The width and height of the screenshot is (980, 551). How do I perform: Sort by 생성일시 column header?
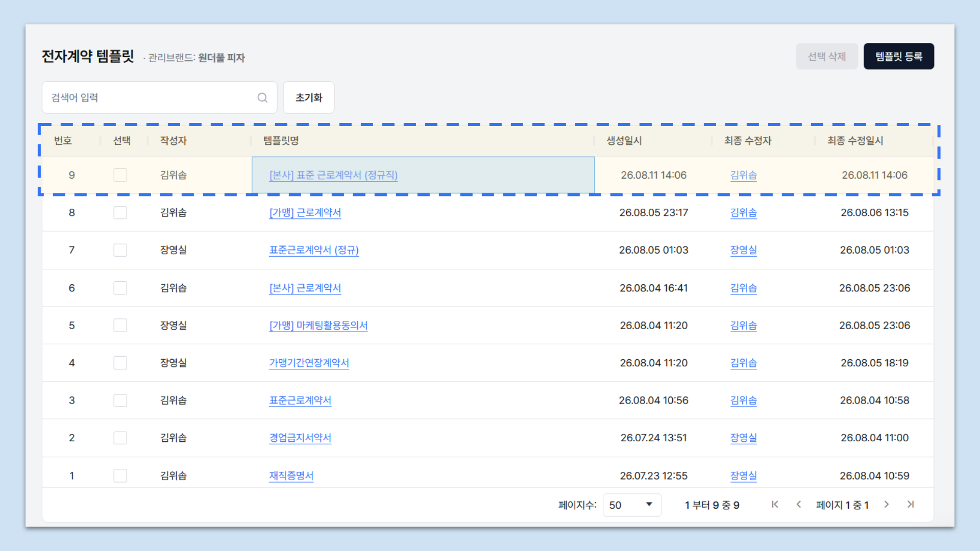(624, 141)
